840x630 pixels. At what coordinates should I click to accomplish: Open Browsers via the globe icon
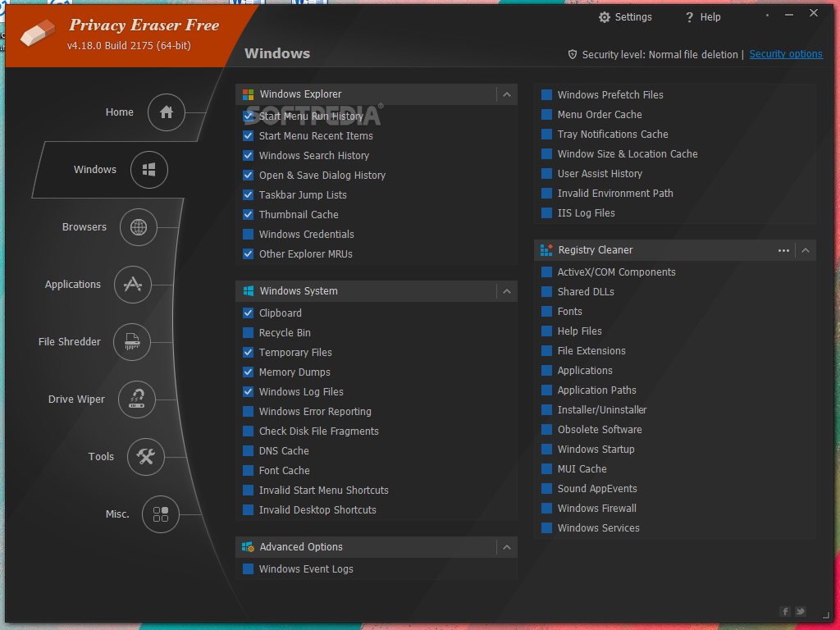click(x=138, y=227)
